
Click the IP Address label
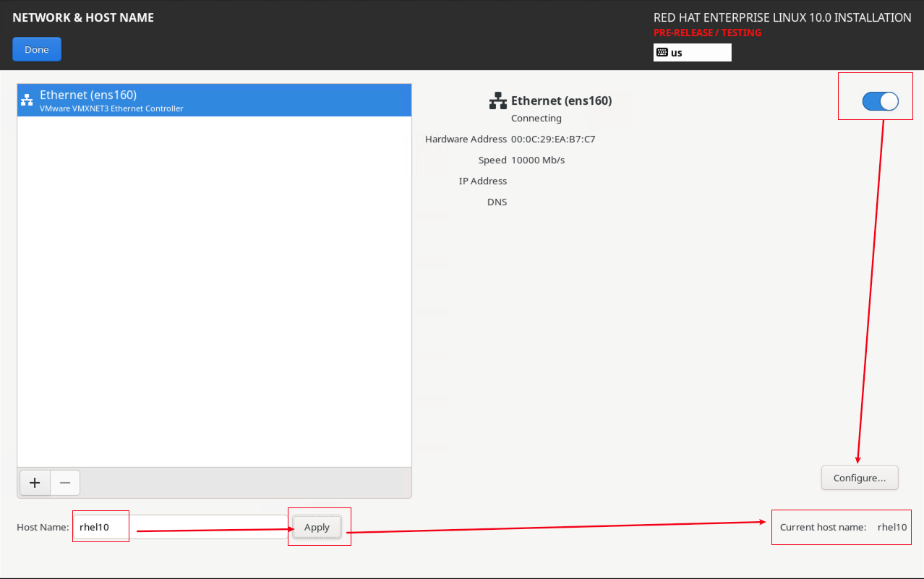tap(483, 181)
